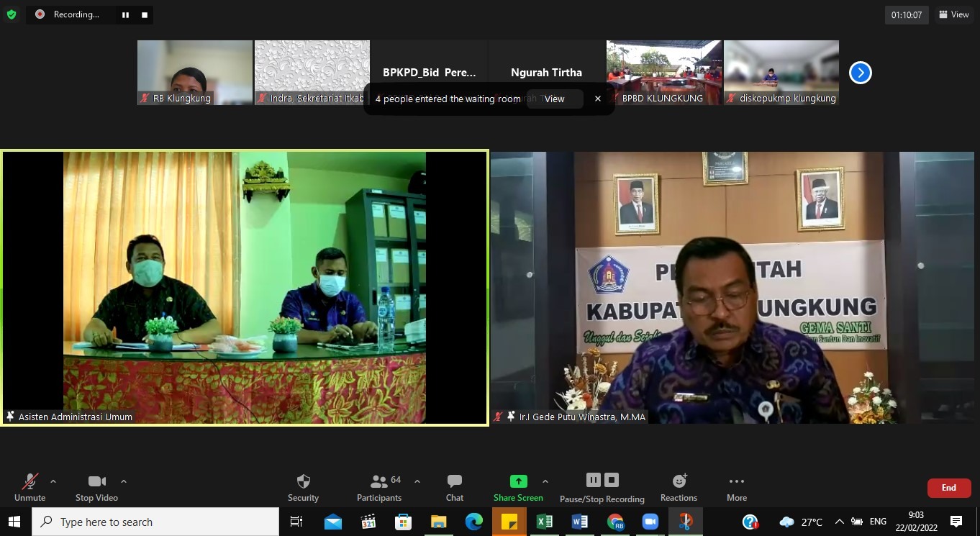Image resolution: width=980 pixels, height=536 pixels.
Task: Open Windows Task View
Action: coord(296,522)
